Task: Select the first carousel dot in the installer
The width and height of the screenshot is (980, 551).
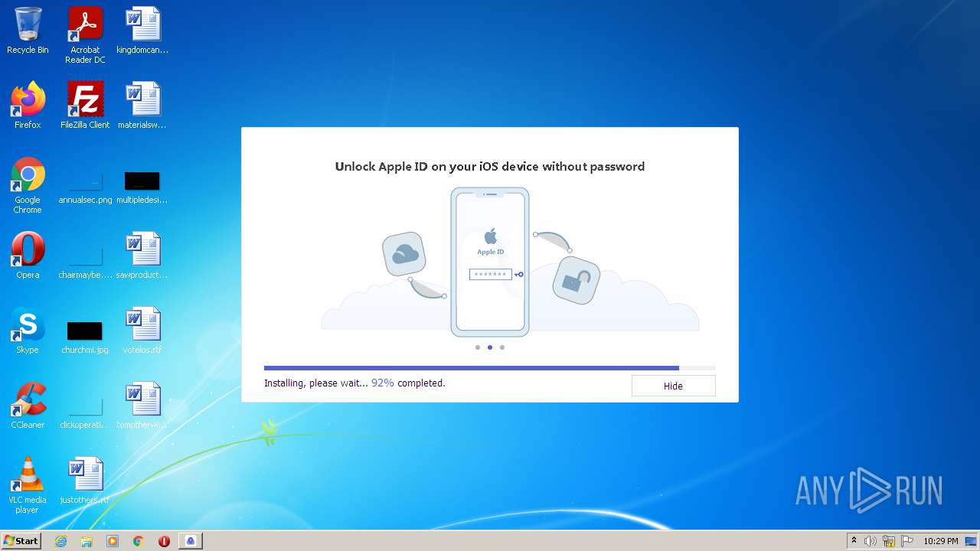Action: pyautogui.click(x=478, y=347)
